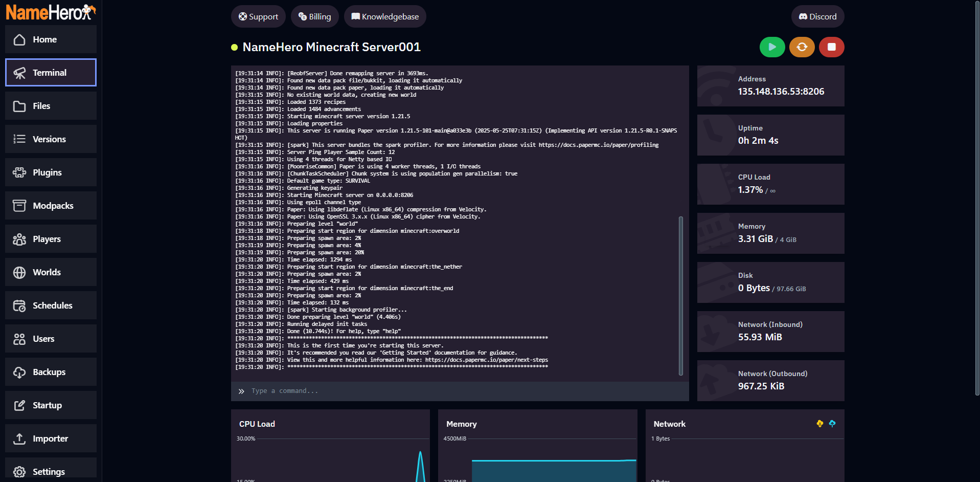Open the Players group icon
The image size is (980, 482).
pyautogui.click(x=19, y=239)
